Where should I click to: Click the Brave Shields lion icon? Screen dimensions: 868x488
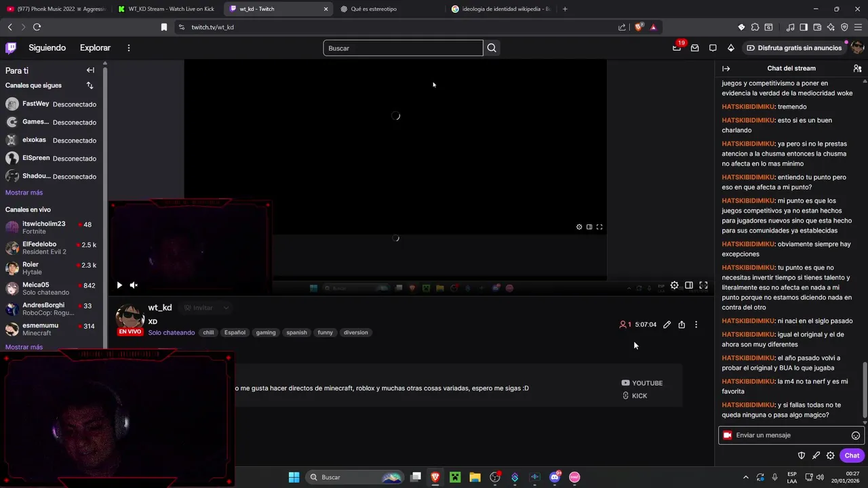point(639,27)
